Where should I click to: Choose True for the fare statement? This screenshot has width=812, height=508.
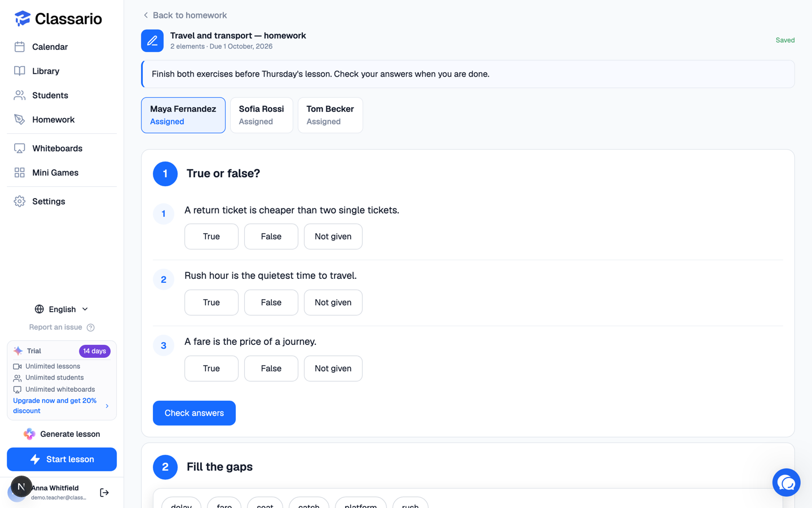point(211,369)
